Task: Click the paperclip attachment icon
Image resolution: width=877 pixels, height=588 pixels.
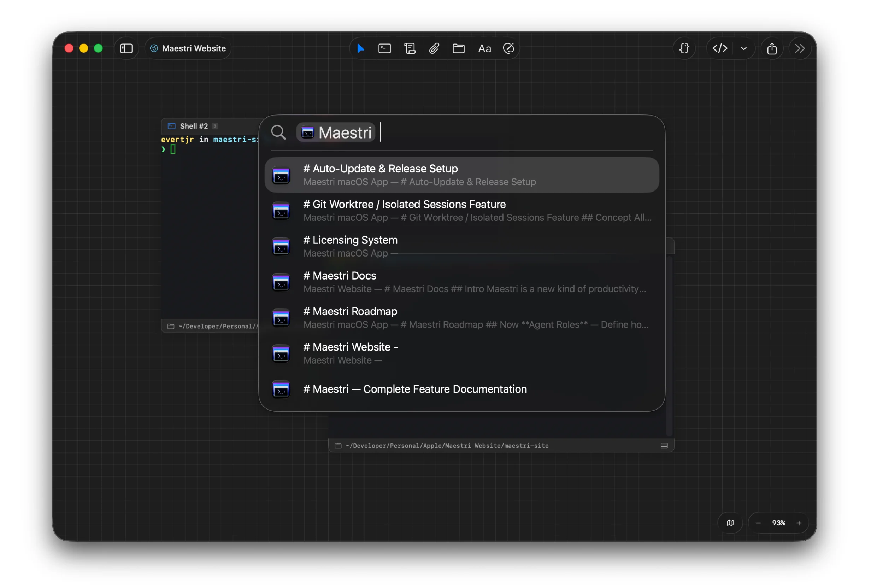Action: pyautogui.click(x=434, y=48)
